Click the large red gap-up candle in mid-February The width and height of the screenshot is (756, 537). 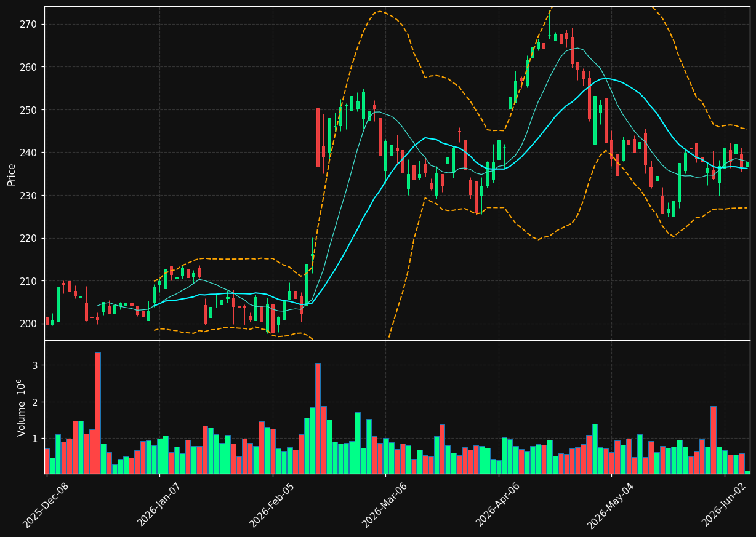[318, 138]
